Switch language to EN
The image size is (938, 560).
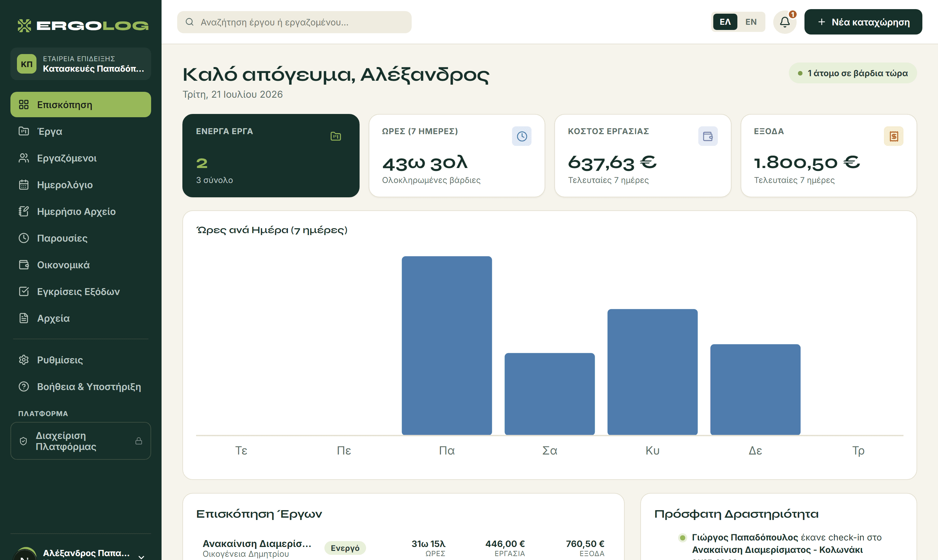coord(751,22)
